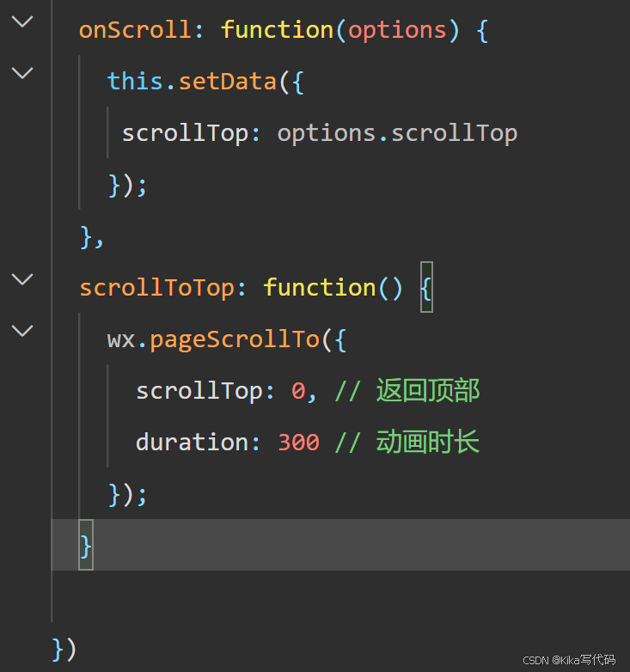
Task: Click the 300 duration value
Action: [x=298, y=443]
